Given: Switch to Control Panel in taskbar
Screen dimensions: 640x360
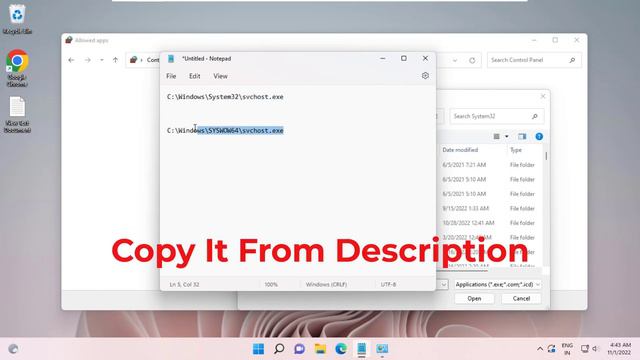Looking at the screenshot, I should click(x=382, y=349).
